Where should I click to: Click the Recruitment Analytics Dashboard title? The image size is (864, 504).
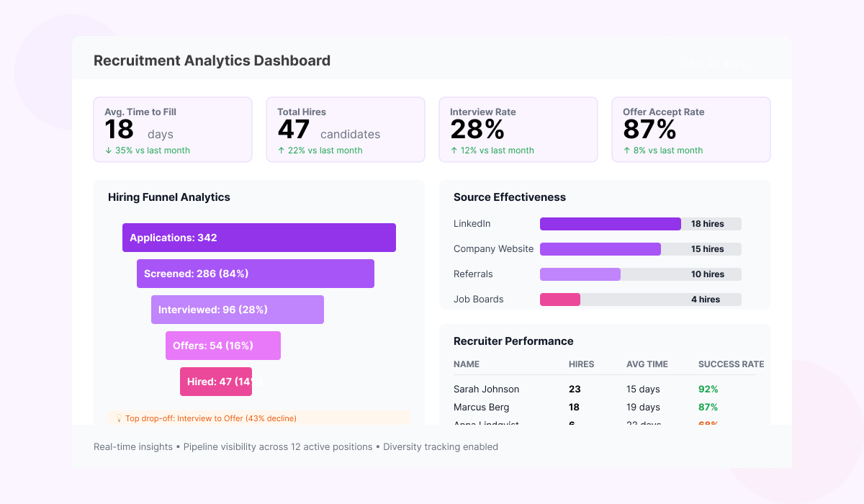tap(212, 60)
